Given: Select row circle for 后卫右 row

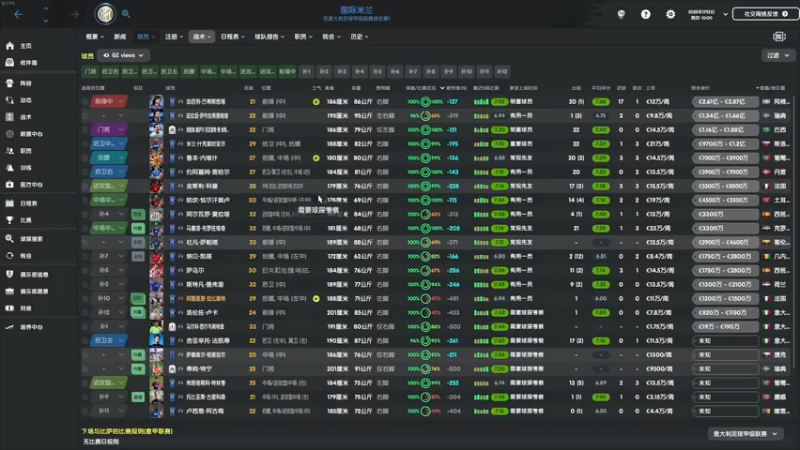Looking at the screenshot, I should pos(85,172).
